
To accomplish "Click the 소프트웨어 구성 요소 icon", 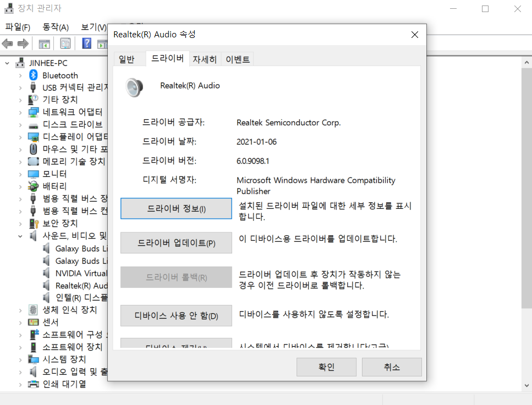I will (x=34, y=335).
